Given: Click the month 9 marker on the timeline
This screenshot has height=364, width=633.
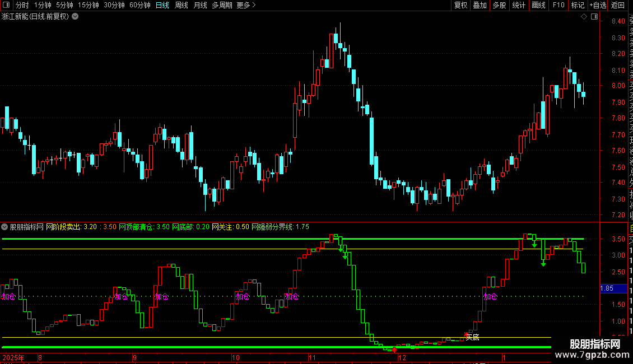Looking at the screenshot, I should point(135,357).
